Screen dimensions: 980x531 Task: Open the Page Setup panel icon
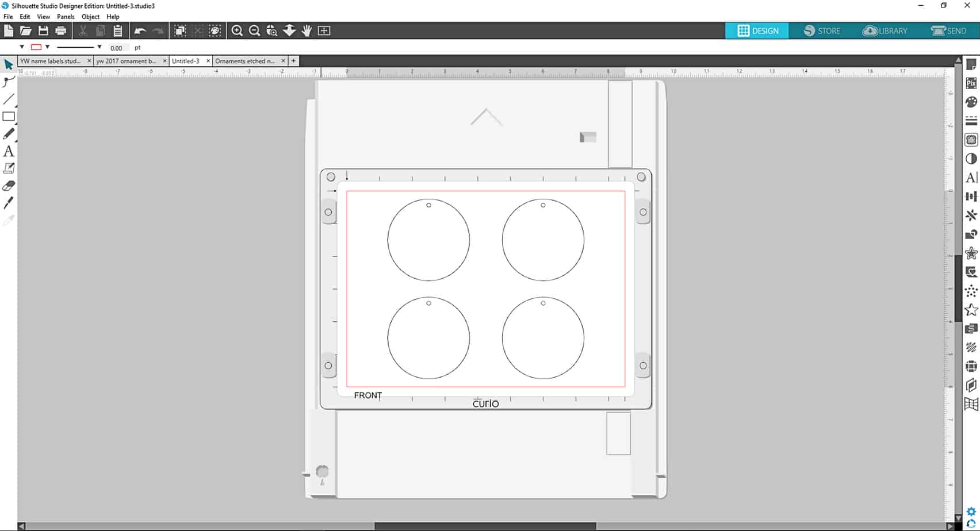point(971,64)
